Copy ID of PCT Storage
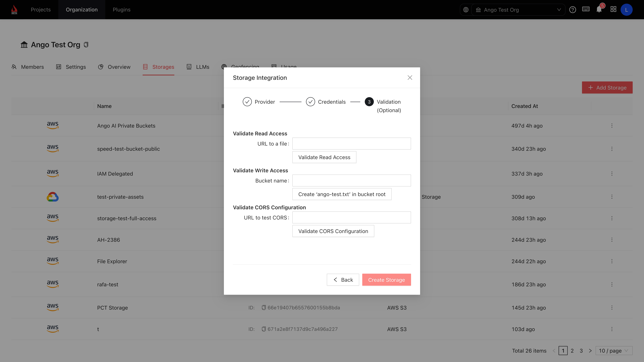Image resolution: width=644 pixels, height=362 pixels. pyautogui.click(x=264, y=308)
